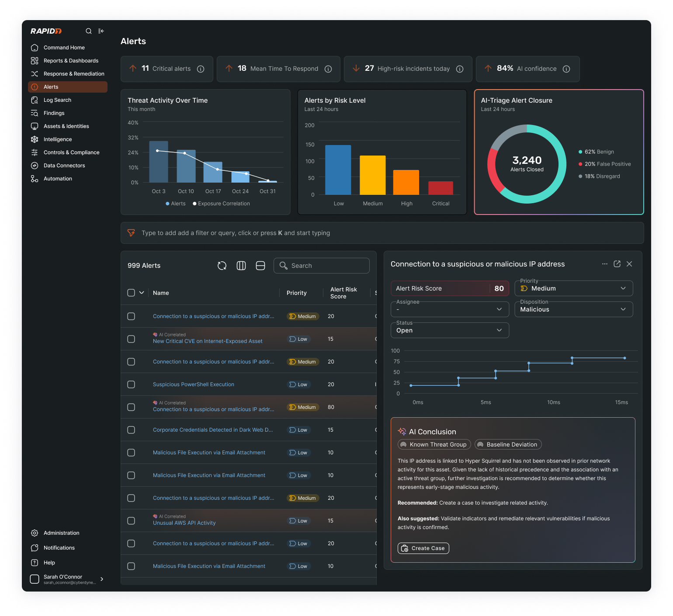This screenshot has height=616, width=673.
Task: Open the Status dropdown showing Open
Action: [450, 330]
